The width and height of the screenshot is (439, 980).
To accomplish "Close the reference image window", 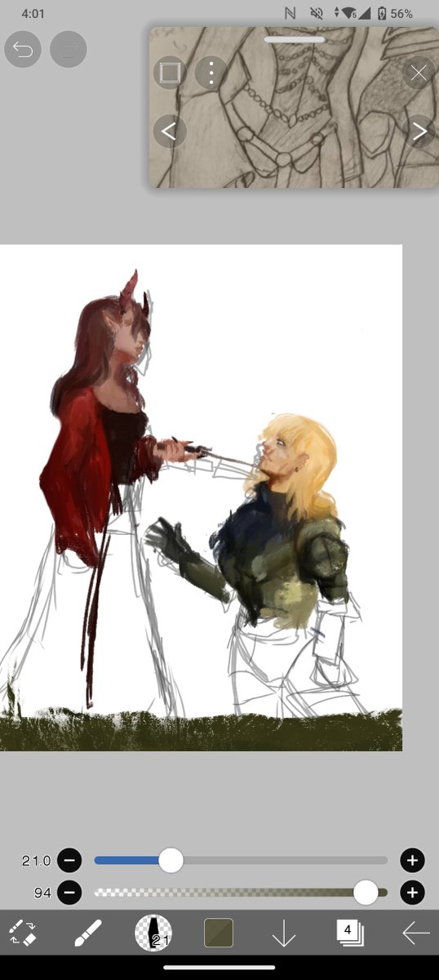I will 419,73.
